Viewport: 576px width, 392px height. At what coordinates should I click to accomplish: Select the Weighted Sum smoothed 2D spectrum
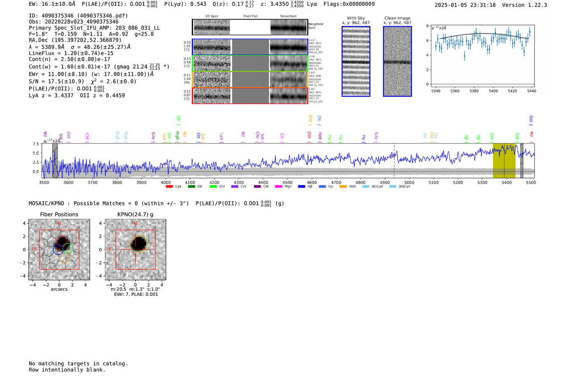coord(289,28)
